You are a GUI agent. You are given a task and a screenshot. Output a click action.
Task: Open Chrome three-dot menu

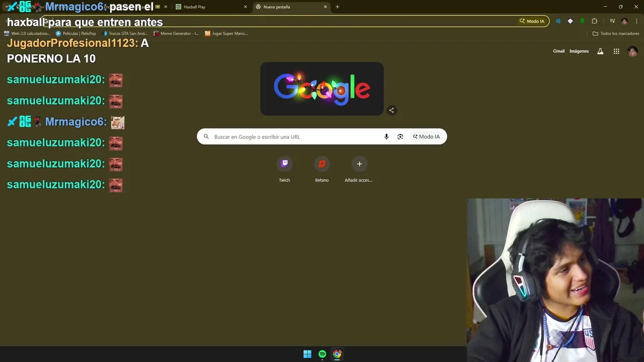[x=636, y=21]
